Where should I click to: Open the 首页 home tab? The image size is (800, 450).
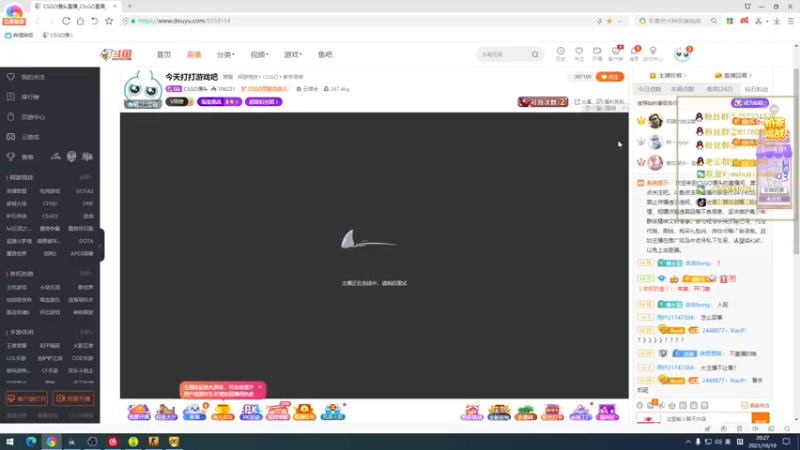tap(164, 55)
